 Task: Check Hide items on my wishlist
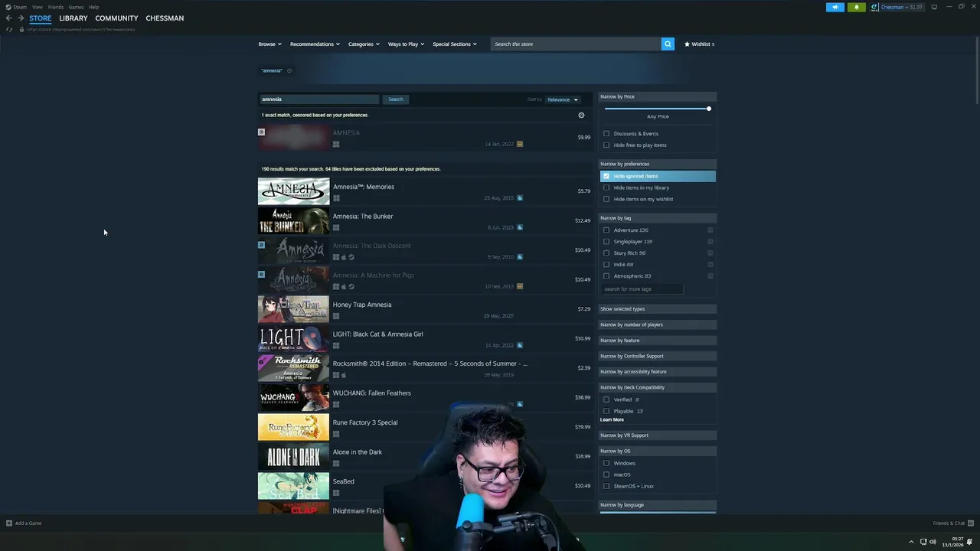coord(606,199)
